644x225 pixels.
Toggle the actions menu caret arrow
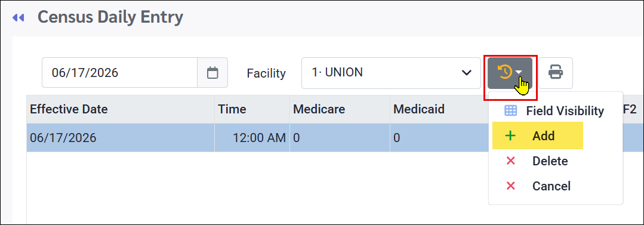[519, 72]
